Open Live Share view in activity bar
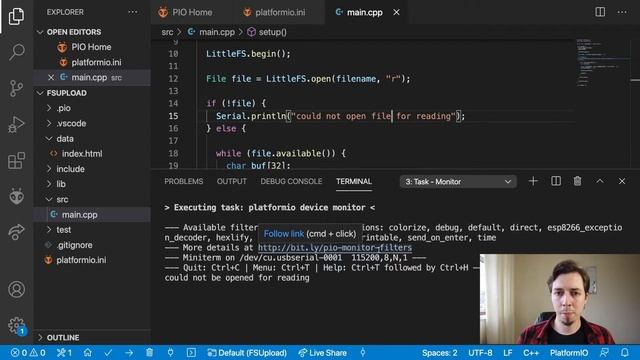The image size is (640, 360). click(x=16, y=232)
